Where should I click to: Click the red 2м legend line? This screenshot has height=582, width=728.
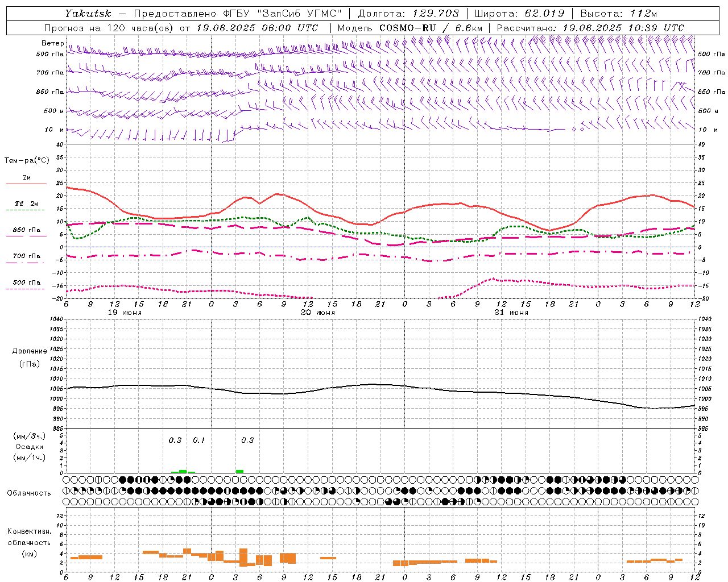26,184
